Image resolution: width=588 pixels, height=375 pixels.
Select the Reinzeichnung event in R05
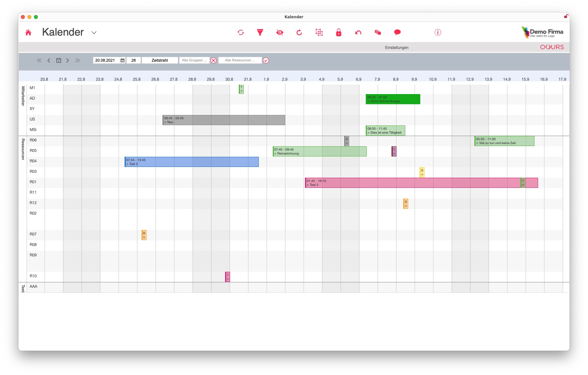coord(320,152)
